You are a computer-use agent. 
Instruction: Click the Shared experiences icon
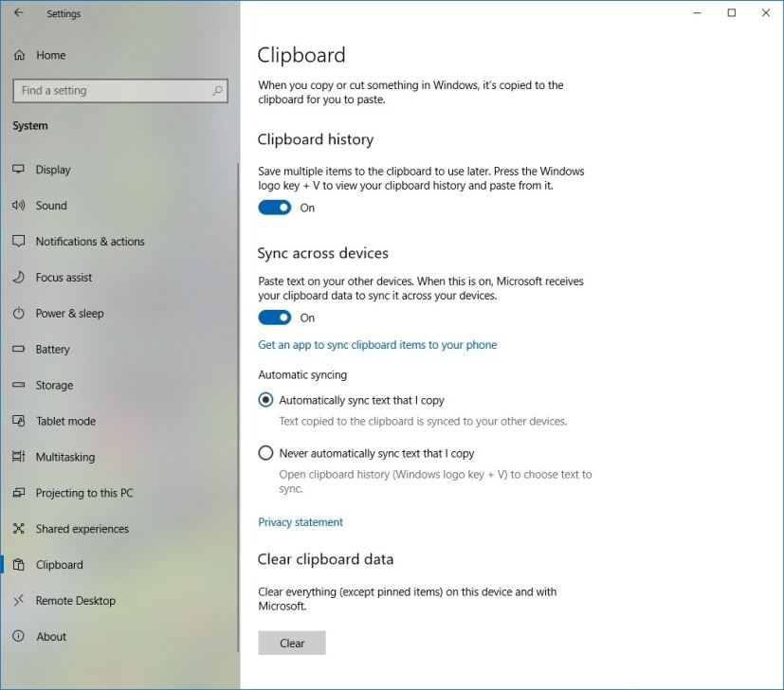coord(20,529)
